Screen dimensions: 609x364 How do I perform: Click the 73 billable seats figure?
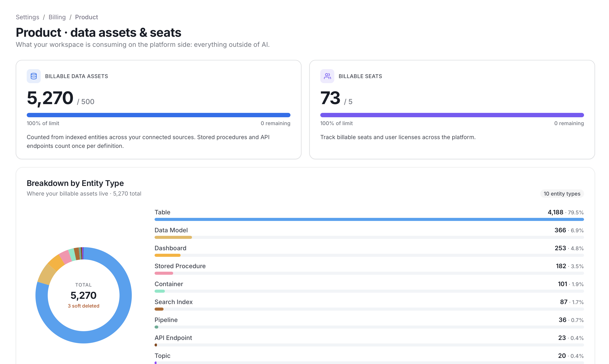[x=330, y=98]
